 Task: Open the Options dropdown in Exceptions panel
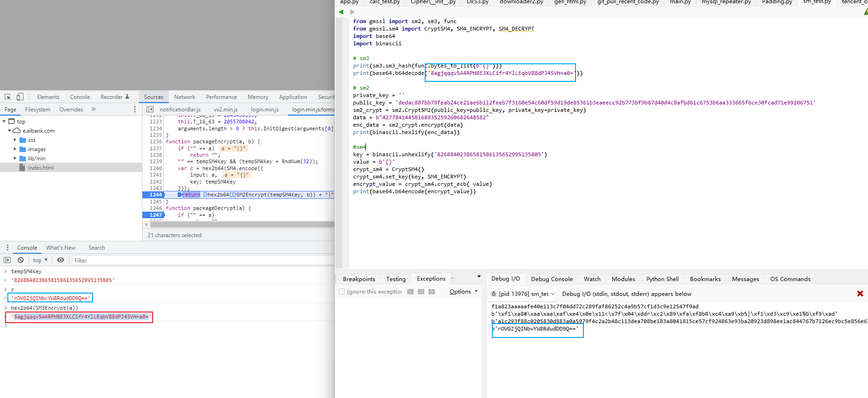[x=463, y=292]
